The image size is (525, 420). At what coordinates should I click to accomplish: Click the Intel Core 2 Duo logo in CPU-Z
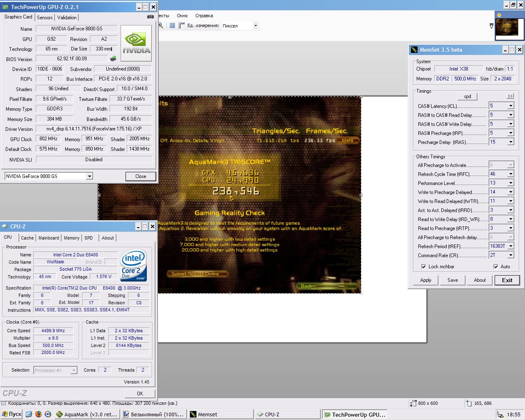134,265
